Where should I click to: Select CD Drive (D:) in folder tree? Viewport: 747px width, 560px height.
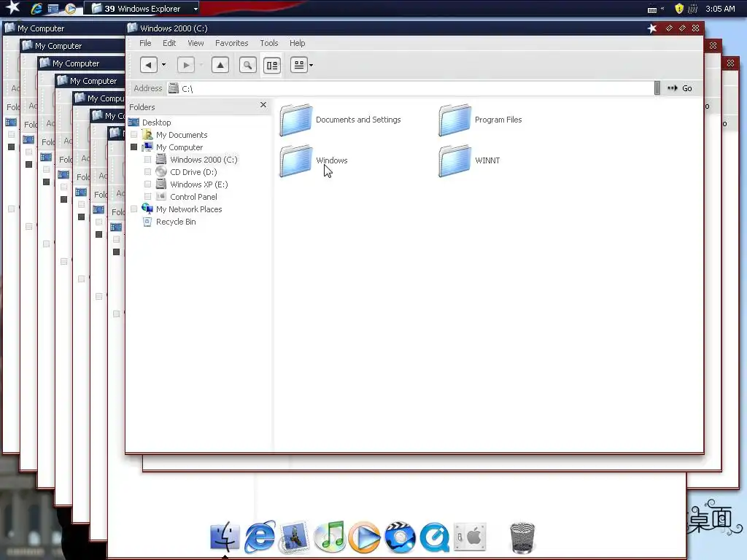pos(193,172)
